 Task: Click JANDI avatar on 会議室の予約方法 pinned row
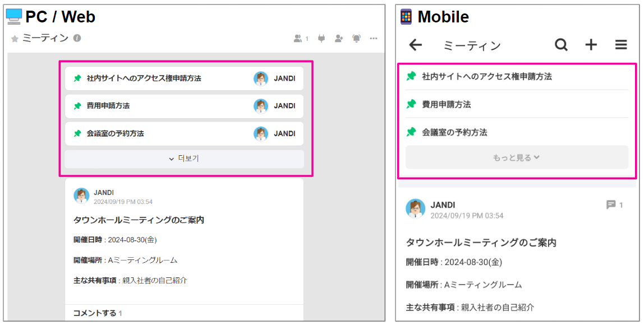[x=261, y=133]
